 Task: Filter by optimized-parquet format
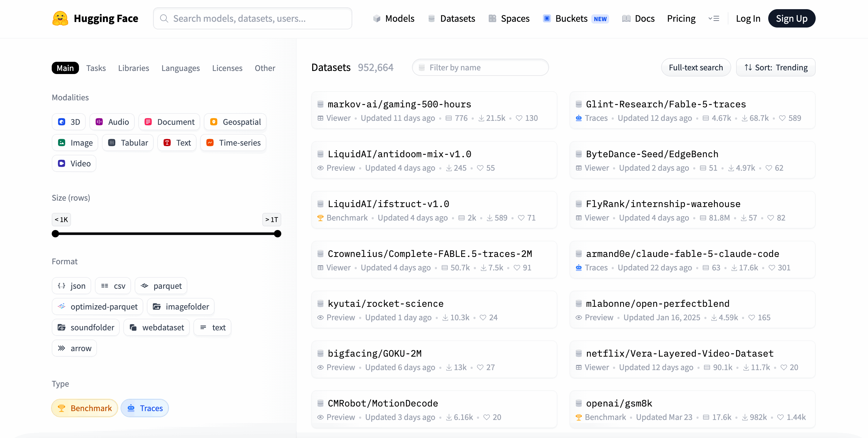[x=97, y=307]
